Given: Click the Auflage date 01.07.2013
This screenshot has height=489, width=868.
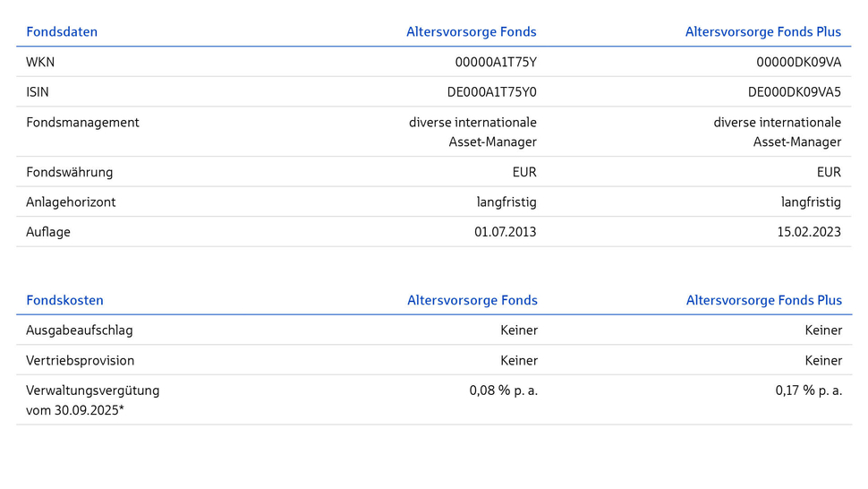Looking at the screenshot, I should click(x=505, y=232).
